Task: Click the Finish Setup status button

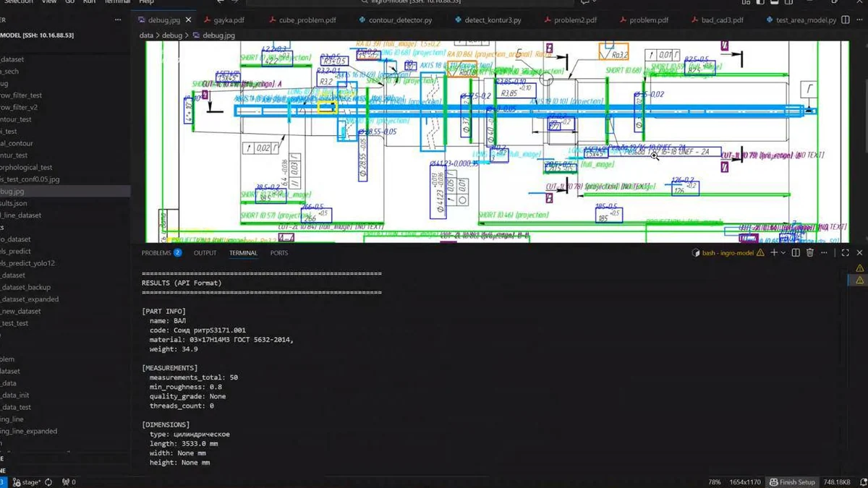Action: point(792,481)
